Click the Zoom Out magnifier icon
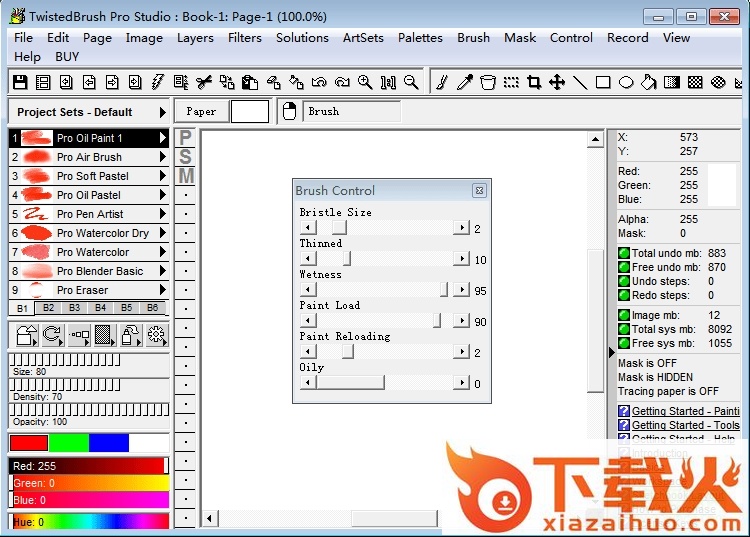Image resolution: width=750 pixels, height=537 pixels. pos(411,82)
